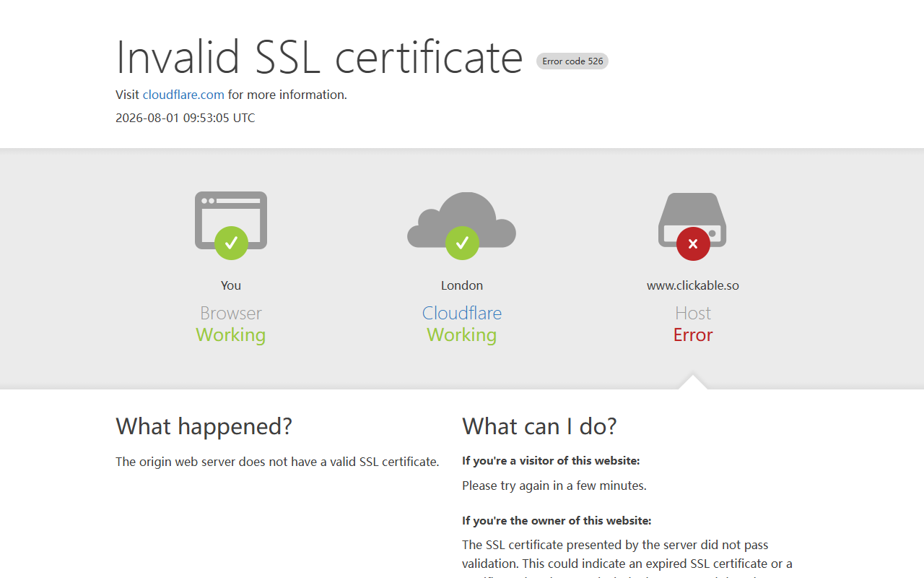Click the Working status under Cloudflare
Viewport: 924px width, 578px height.
coord(462,335)
